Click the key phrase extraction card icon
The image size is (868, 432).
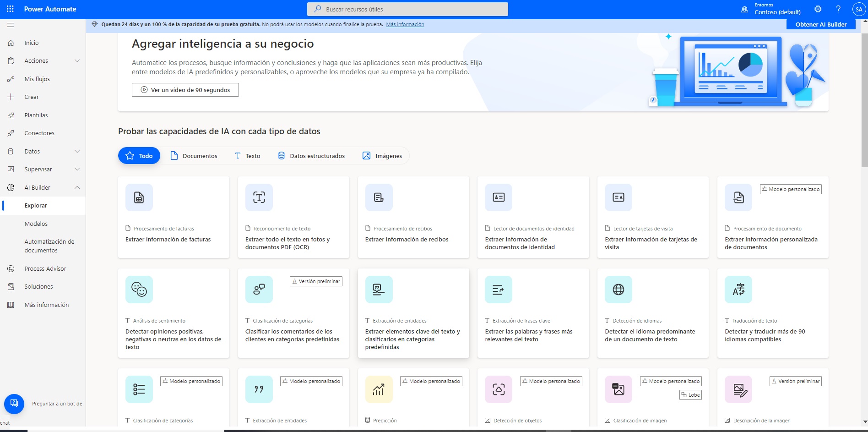[499, 290]
